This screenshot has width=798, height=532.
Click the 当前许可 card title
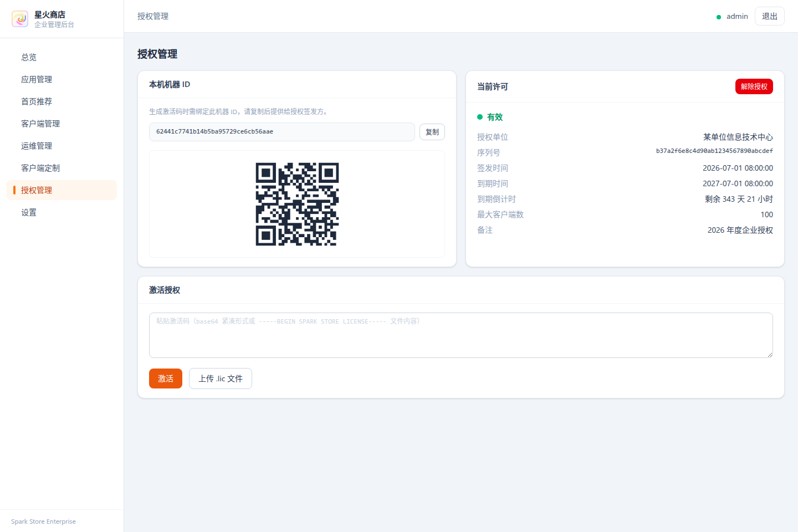[x=493, y=86]
